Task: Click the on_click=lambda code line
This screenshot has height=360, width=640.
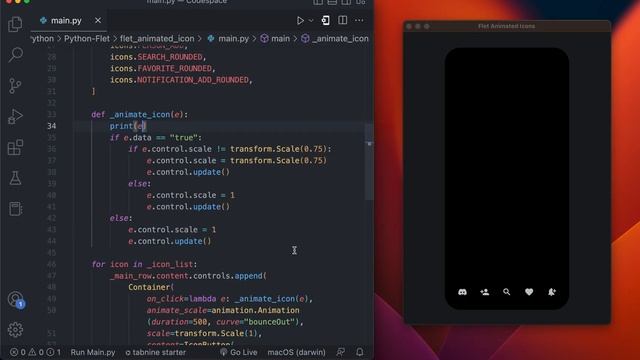Action: (x=230, y=299)
